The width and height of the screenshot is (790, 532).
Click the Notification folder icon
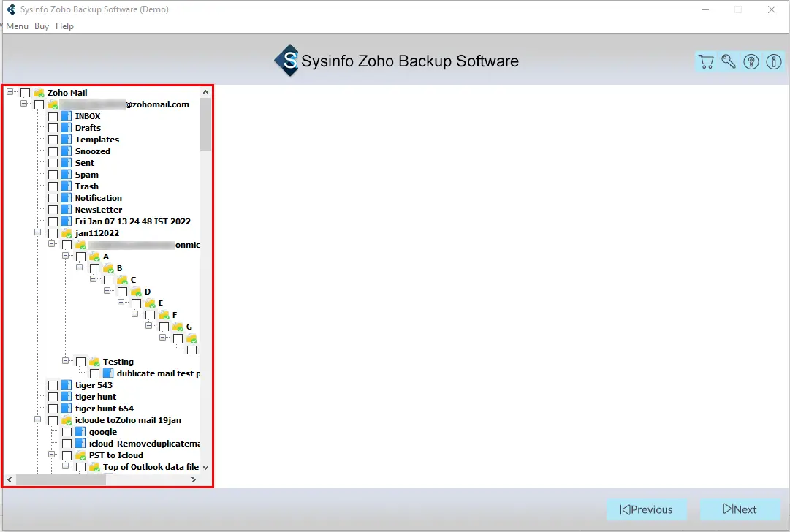tap(67, 198)
